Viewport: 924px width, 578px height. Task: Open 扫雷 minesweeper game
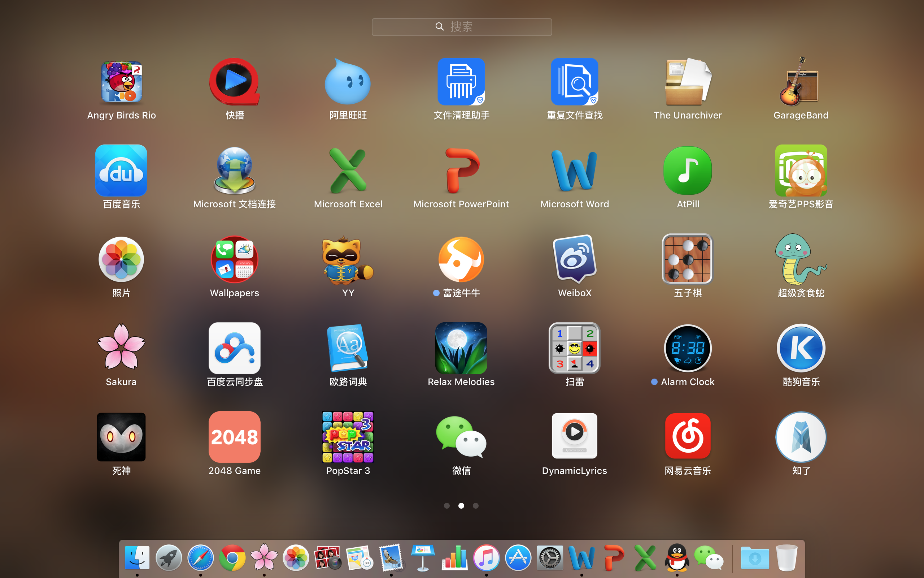[574, 348]
